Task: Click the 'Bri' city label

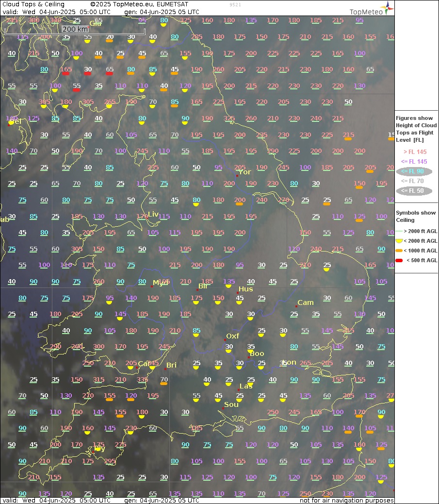Action: click(172, 365)
